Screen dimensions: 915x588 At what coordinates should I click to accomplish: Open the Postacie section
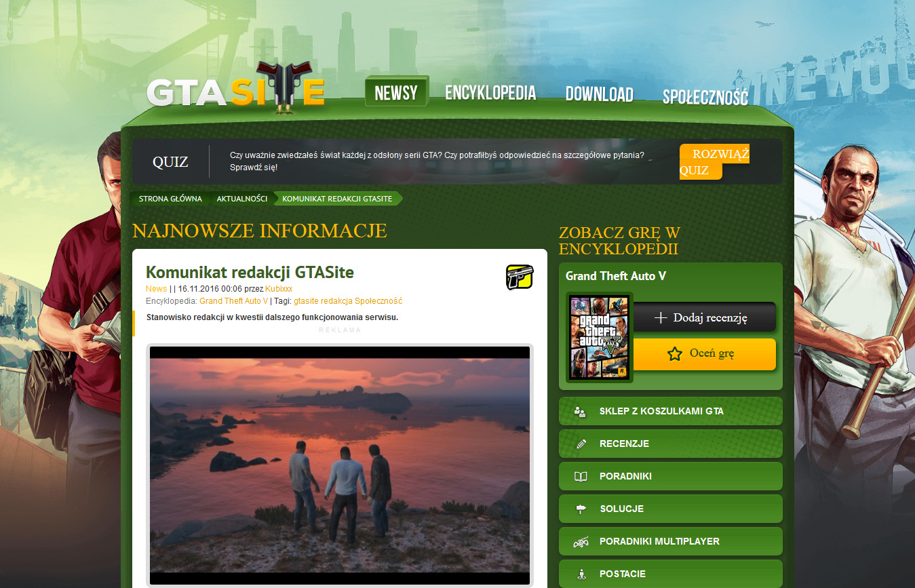(x=670, y=574)
